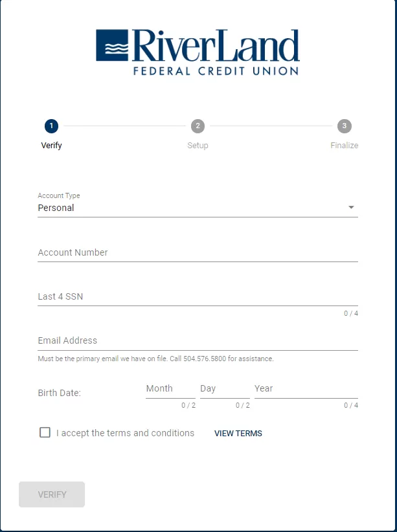Click the dropdown arrow beside Personal

[x=352, y=207]
